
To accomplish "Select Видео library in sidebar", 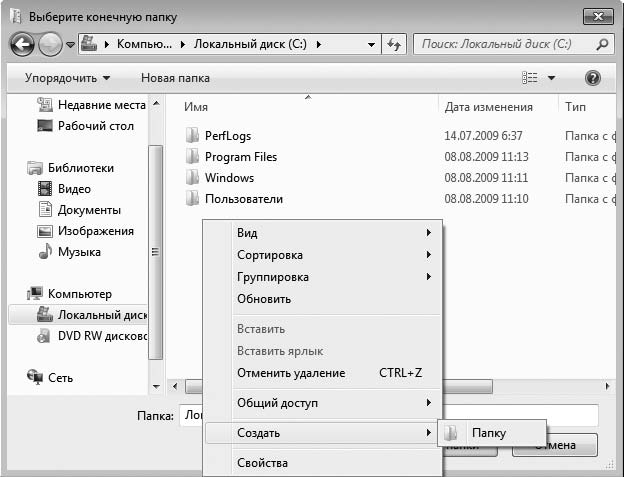I will point(73,189).
